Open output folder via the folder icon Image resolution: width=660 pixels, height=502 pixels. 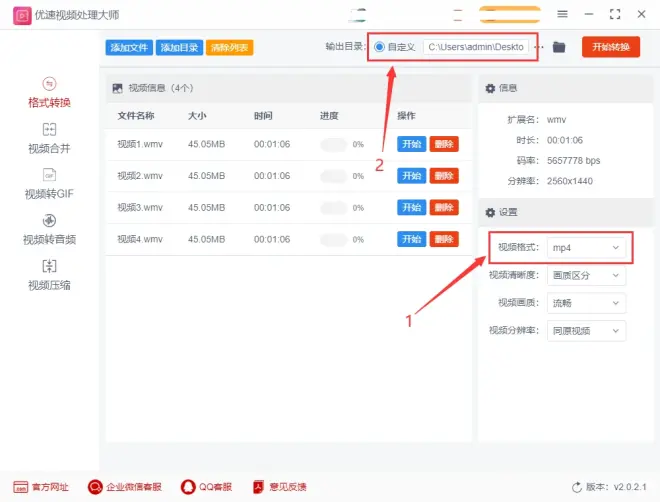[x=559, y=47]
